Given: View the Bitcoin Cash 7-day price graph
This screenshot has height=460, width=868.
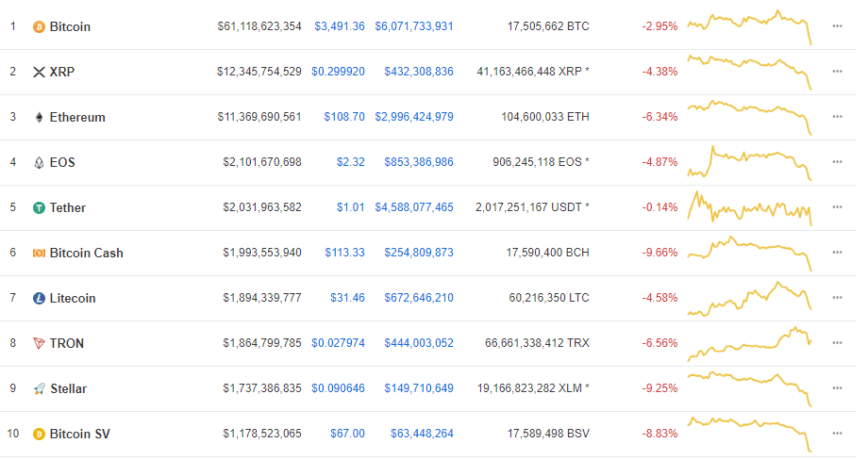Looking at the screenshot, I should click(749, 254).
